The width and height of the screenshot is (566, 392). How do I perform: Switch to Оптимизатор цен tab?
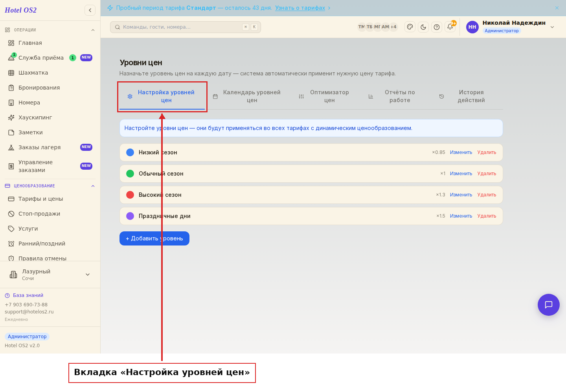[325, 96]
